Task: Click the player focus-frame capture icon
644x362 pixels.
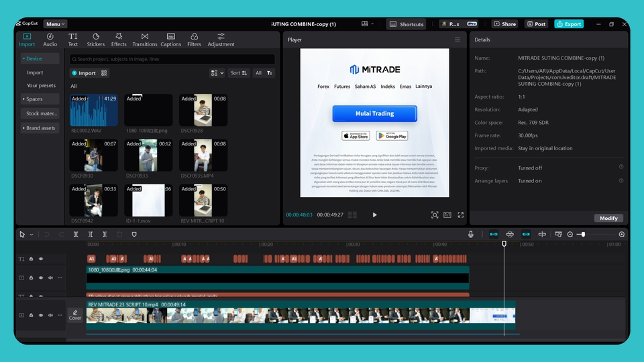Action: click(435, 215)
